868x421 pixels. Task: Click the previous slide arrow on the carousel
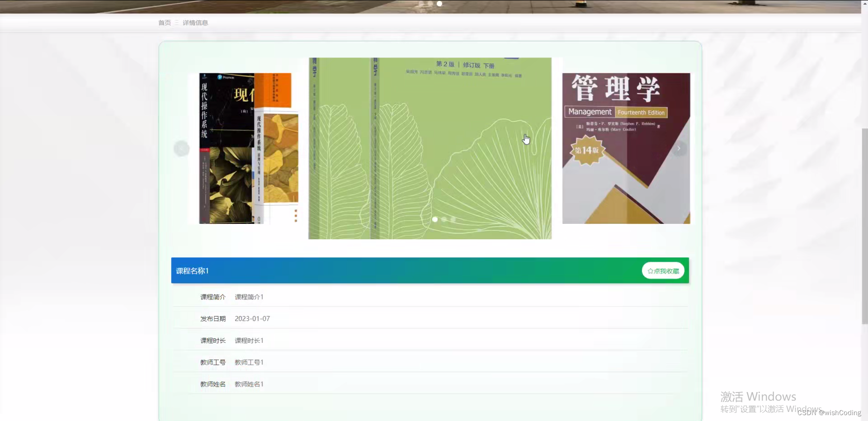[x=181, y=148]
